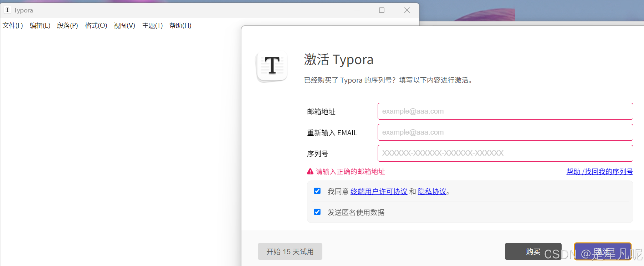Focus the 重新输入 EMAIL input field
644x266 pixels.
coord(505,132)
